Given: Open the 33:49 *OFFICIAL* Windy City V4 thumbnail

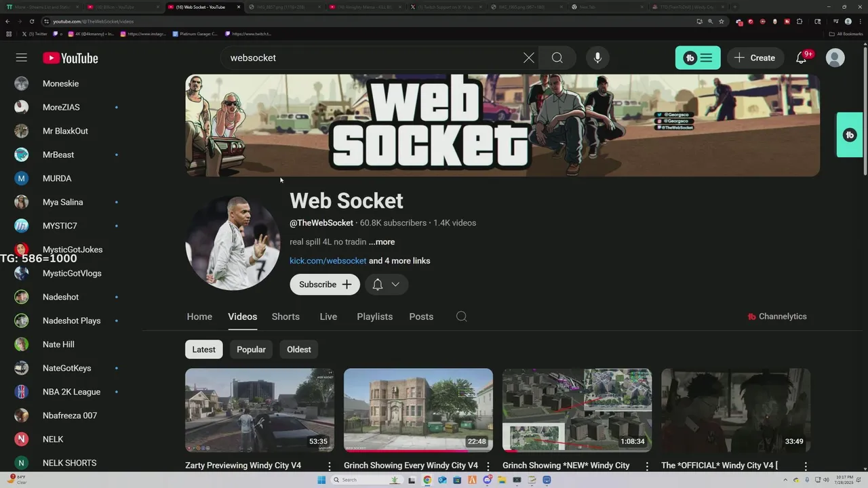Looking at the screenshot, I should tap(736, 410).
